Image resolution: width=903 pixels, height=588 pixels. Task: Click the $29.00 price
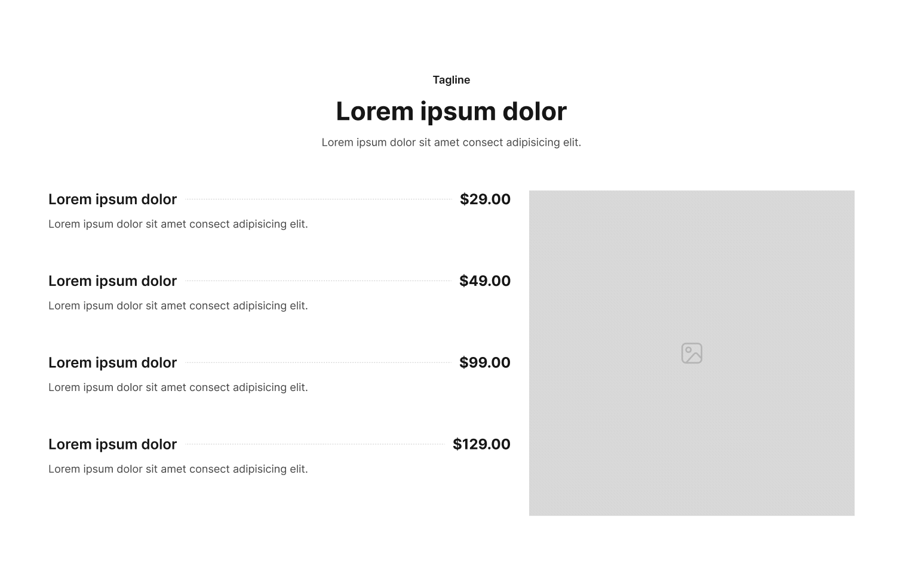pos(485,199)
